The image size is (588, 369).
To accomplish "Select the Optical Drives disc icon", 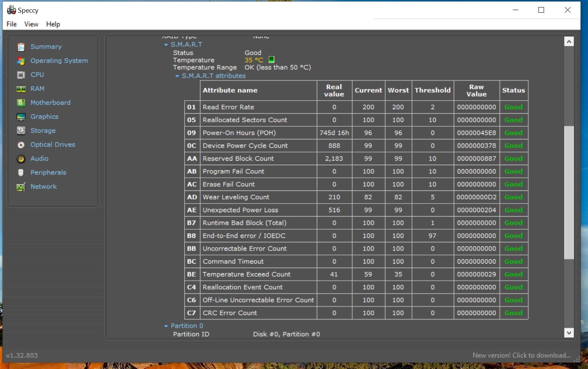I will pos(21,145).
